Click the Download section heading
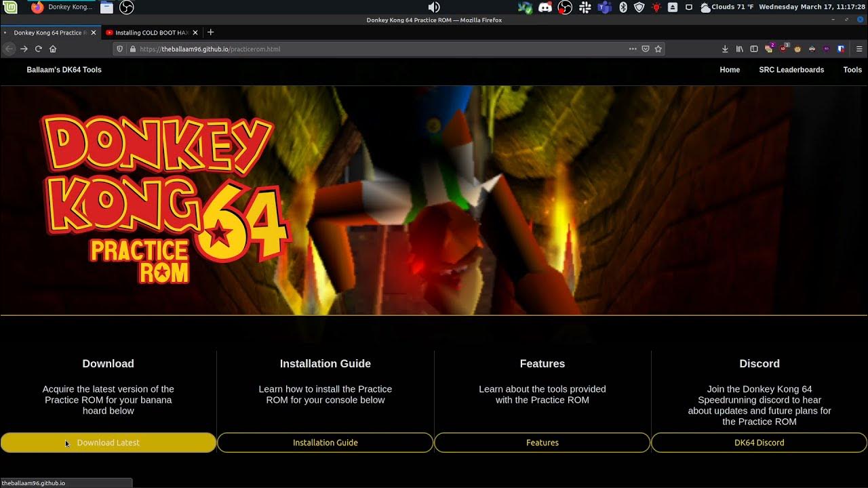The image size is (868, 488). point(108,364)
